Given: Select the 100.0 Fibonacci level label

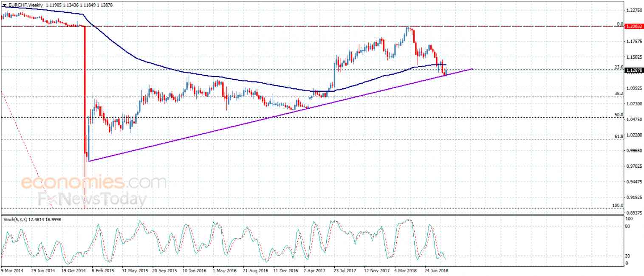Looking at the screenshot, I should pyautogui.click(x=618, y=206).
